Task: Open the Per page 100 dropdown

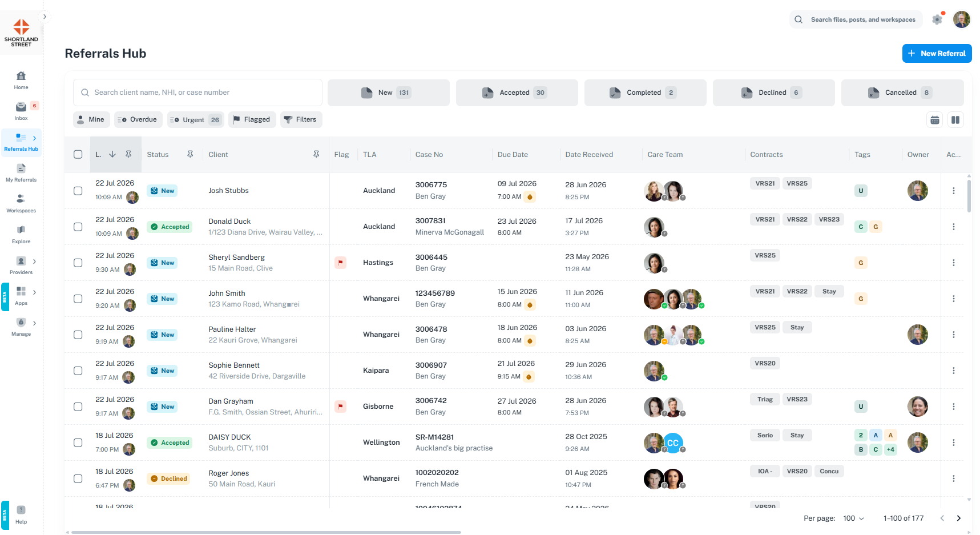Action: (854, 518)
